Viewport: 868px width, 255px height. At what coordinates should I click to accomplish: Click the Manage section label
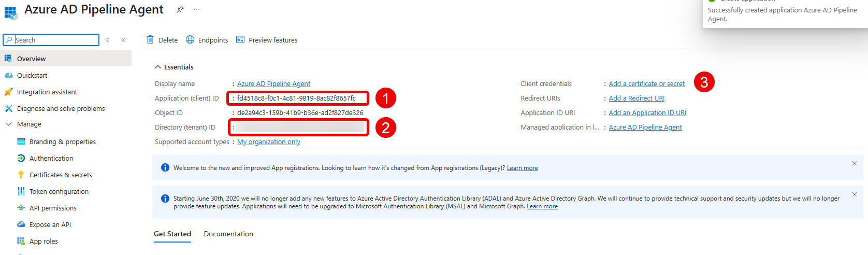[29, 124]
